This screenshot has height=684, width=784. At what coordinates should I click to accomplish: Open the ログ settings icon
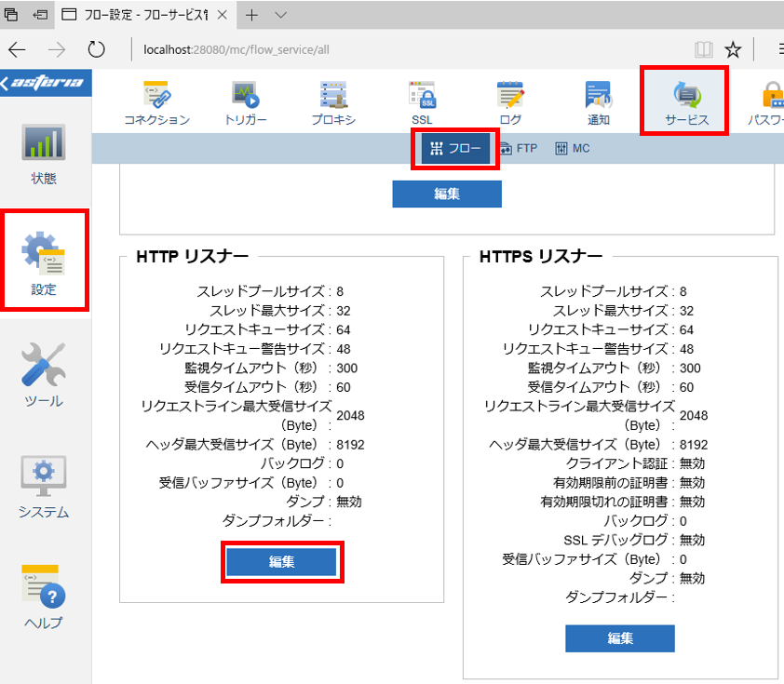[x=510, y=103]
